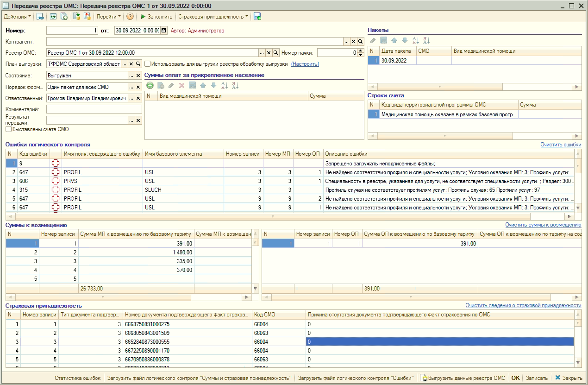Click the Заполнить toolbar command
588x385 pixels.
[156, 17]
